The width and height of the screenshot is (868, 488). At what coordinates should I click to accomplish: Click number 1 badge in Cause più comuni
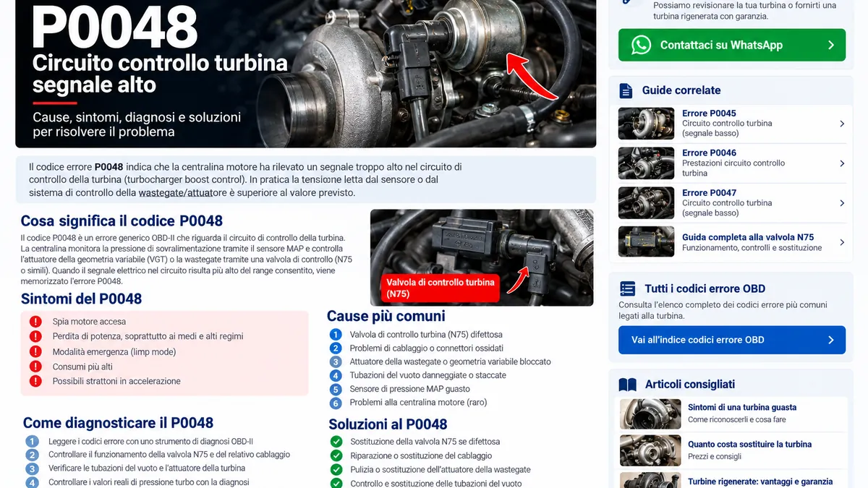336,335
